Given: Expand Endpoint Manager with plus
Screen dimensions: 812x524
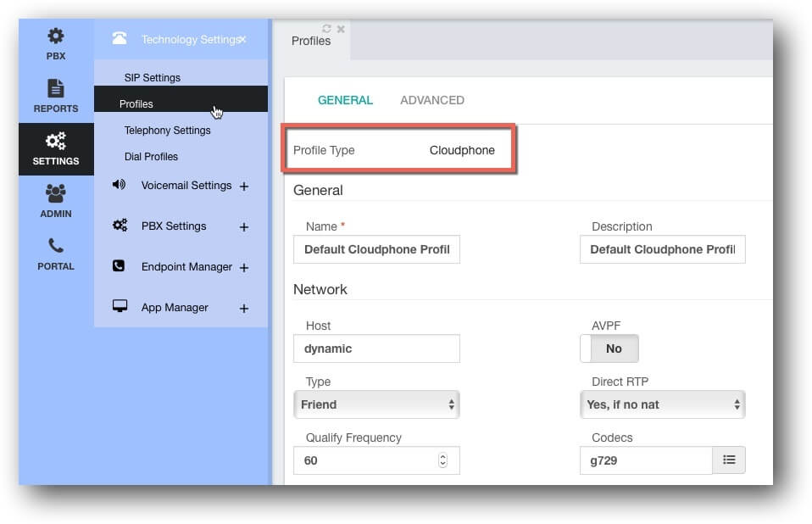Looking at the screenshot, I should [x=244, y=268].
